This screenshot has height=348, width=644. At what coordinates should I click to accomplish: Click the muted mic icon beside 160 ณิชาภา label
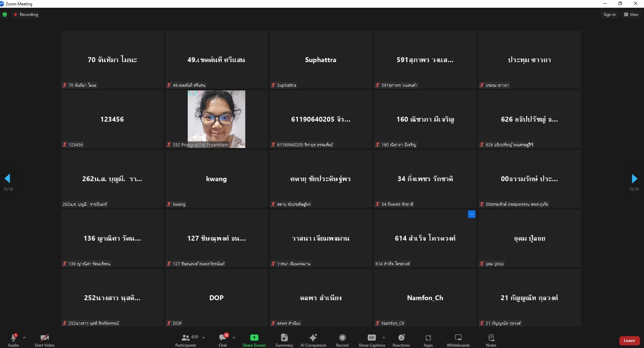click(378, 145)
